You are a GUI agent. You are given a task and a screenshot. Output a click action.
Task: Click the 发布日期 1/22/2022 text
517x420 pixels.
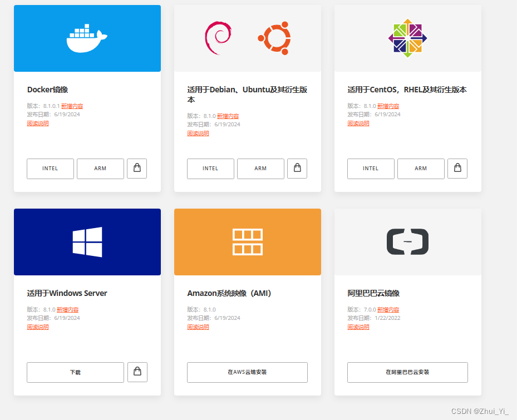click(x=374, y=318)
